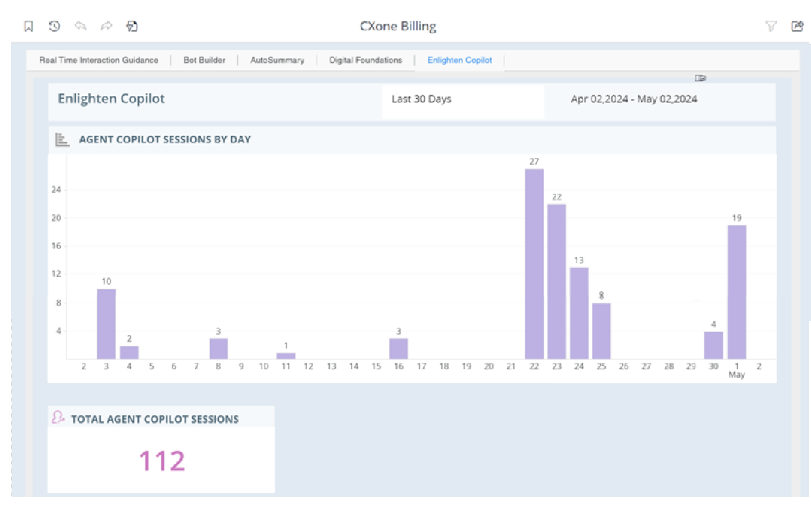The width and height of the screenshot is (811, 505).
Task: Click AGENT COPILOT SESSIONS BY DAY title
Action: [165, 139]
